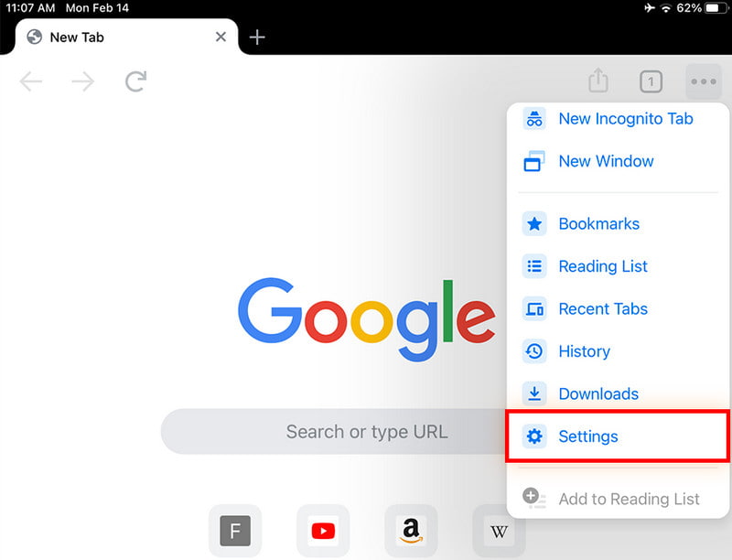This screenshot has height=560, width=732.
Task: Click the incognito hat icon
Action: (534, 119)
